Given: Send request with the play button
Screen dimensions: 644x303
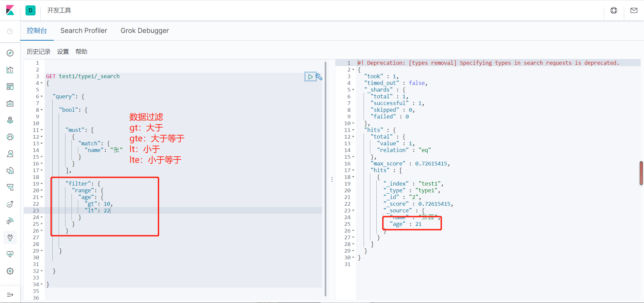Looking at the screenshot, I should pos(310,77).
